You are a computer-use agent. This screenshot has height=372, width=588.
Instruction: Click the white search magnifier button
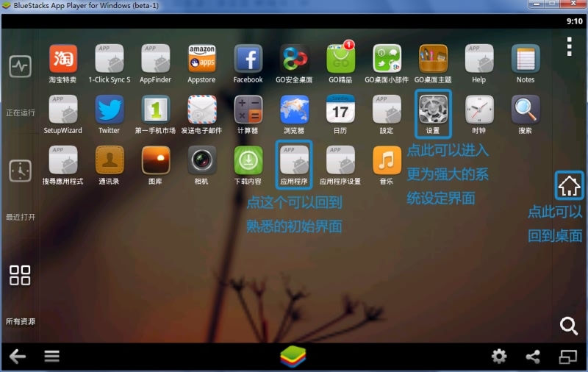point(568,326)
